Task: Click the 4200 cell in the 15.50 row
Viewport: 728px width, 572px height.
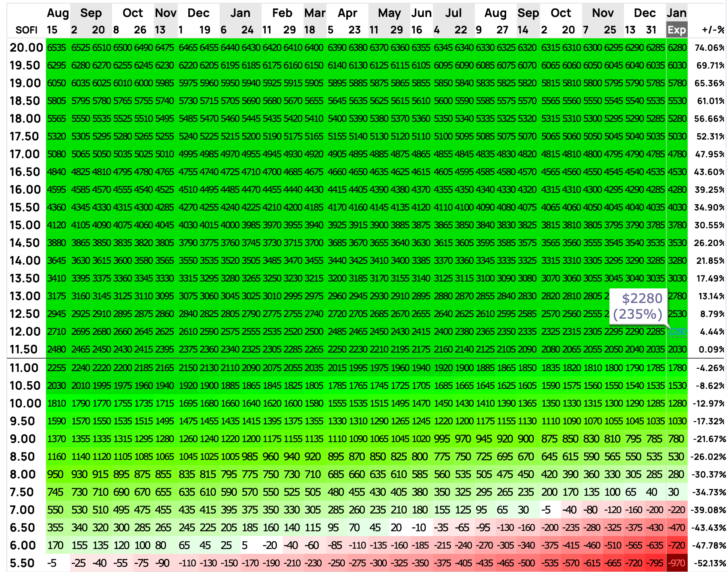Action: (293, 207)
